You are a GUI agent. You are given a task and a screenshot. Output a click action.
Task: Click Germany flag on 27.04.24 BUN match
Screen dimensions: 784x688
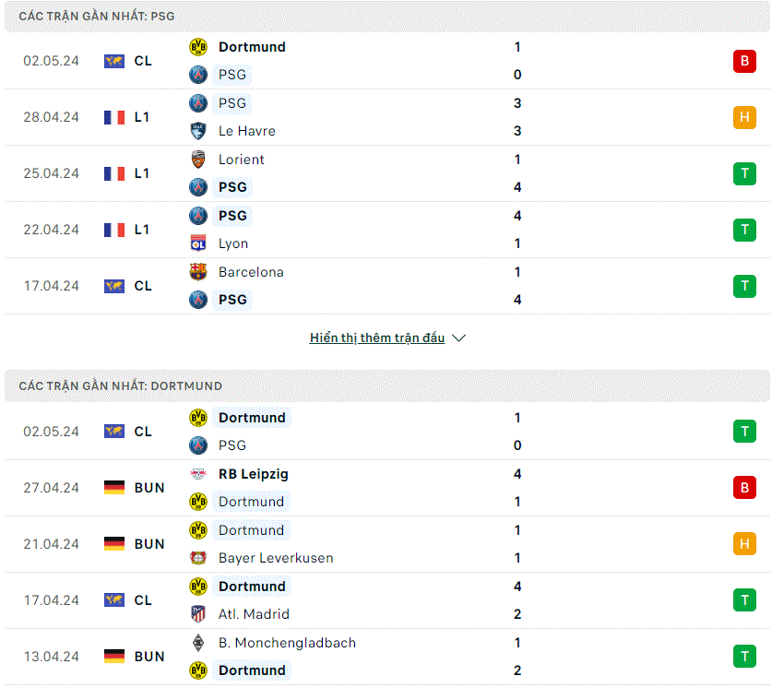pos(114,488)
